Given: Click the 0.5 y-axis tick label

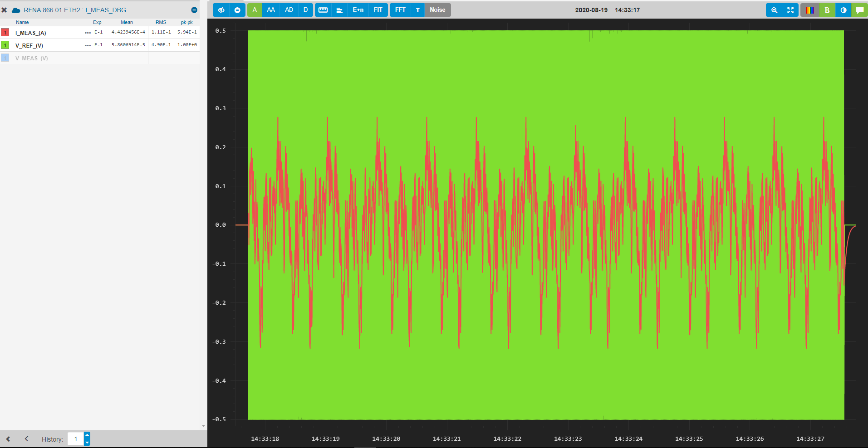Looking at the screenshot, I should [221, 31].
